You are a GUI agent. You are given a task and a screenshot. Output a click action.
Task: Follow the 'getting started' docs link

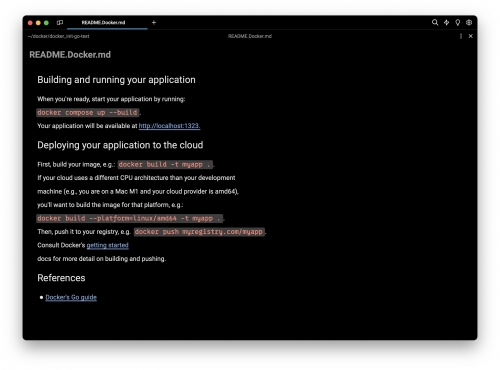(x=107, y=245)
